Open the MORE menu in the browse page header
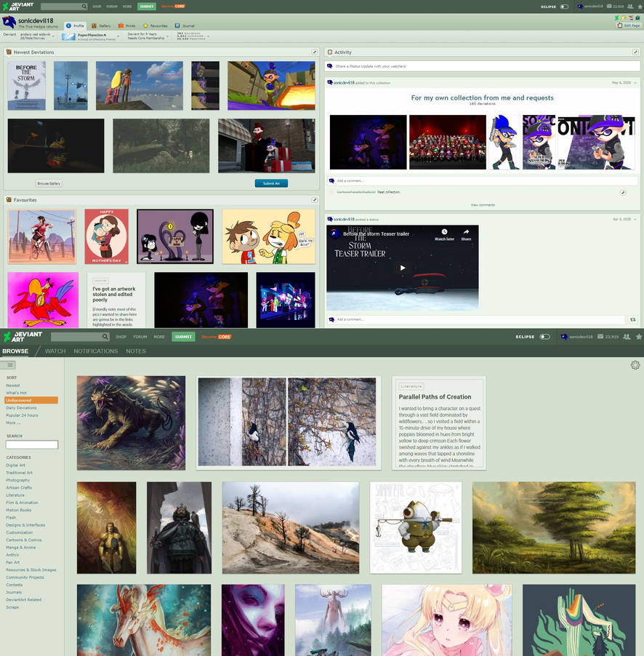 pos(159,337)
